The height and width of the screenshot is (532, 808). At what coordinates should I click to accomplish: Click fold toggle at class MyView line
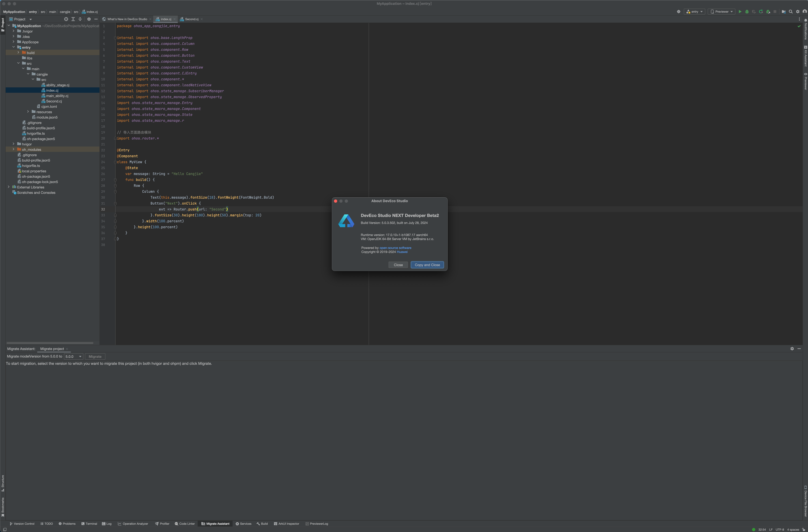point(115,162)
